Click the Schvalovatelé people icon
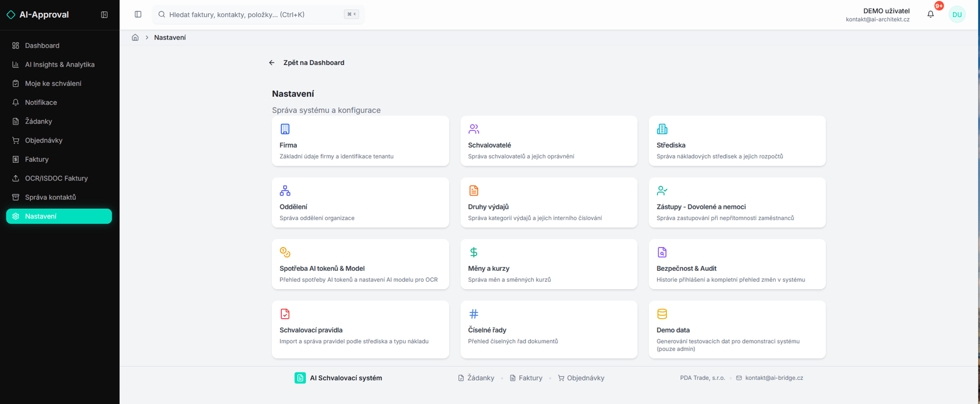This screenshot has height=404, width=980. [473, 129]
